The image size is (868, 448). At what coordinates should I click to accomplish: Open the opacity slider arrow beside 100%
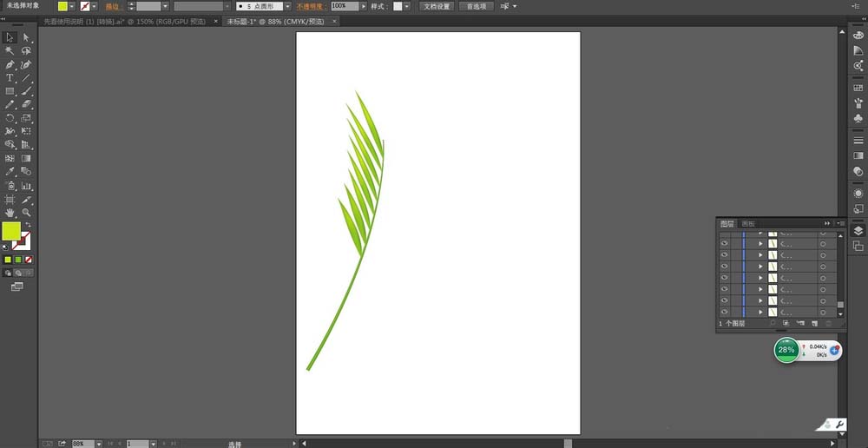click(x=363, y=6)
